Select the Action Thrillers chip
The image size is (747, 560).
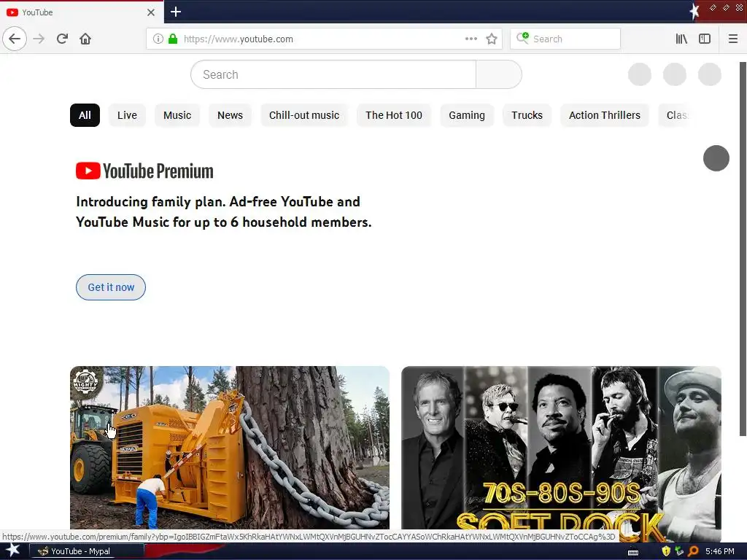click(605, 115)
